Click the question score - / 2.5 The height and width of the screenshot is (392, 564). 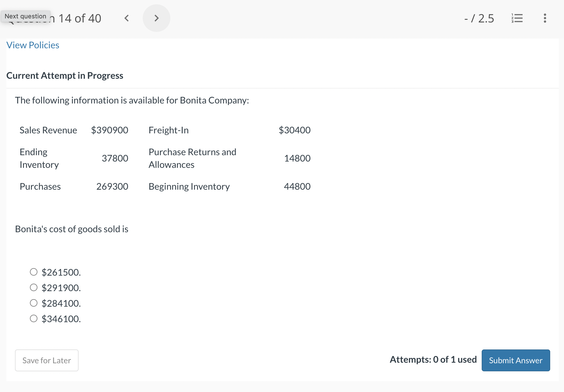[479, 18]
